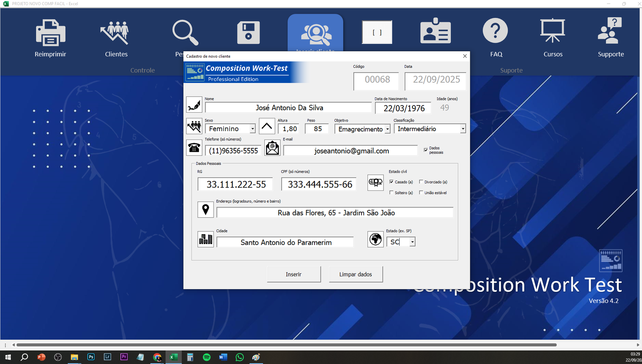The width and height of the screenshot is (642, 364).
Task: Toggle the Dados pessoais checkbox
Action: [x=426, y=150]
